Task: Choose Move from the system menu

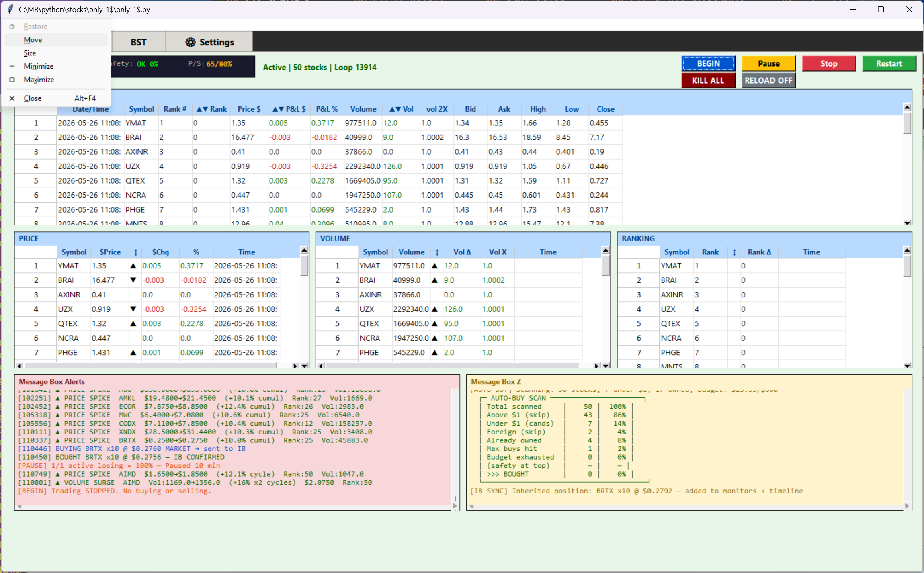Action: (x=56, y=40)
